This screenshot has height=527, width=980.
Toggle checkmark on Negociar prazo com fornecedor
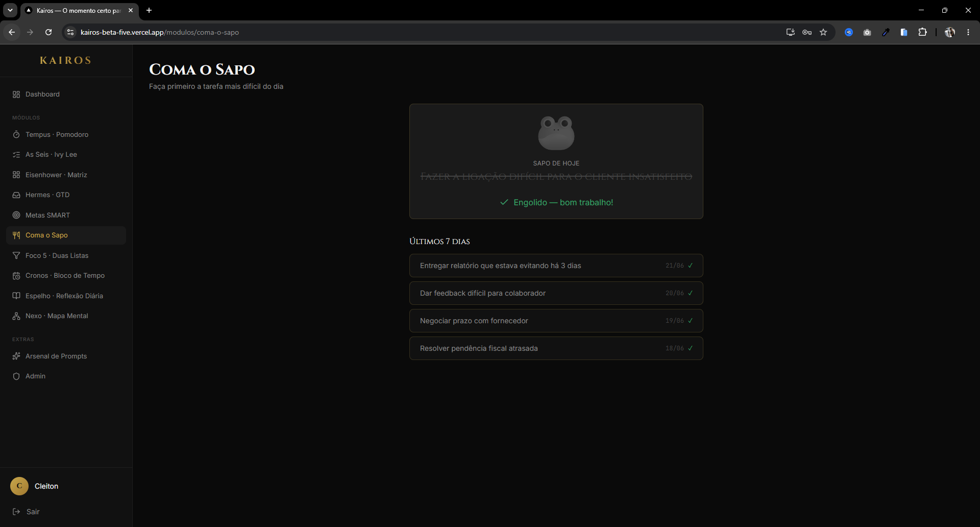coord(690,321)
